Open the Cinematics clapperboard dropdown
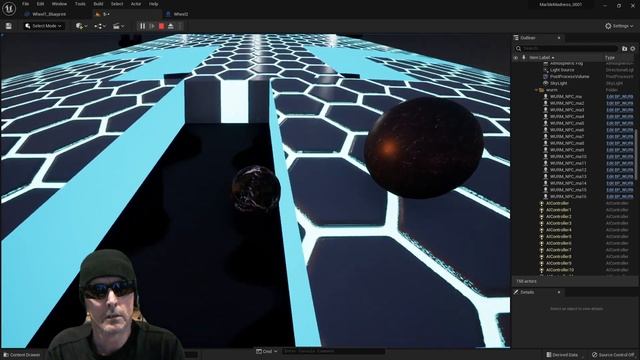The width and height of the screenshot is (640, 360). [118, 26]
